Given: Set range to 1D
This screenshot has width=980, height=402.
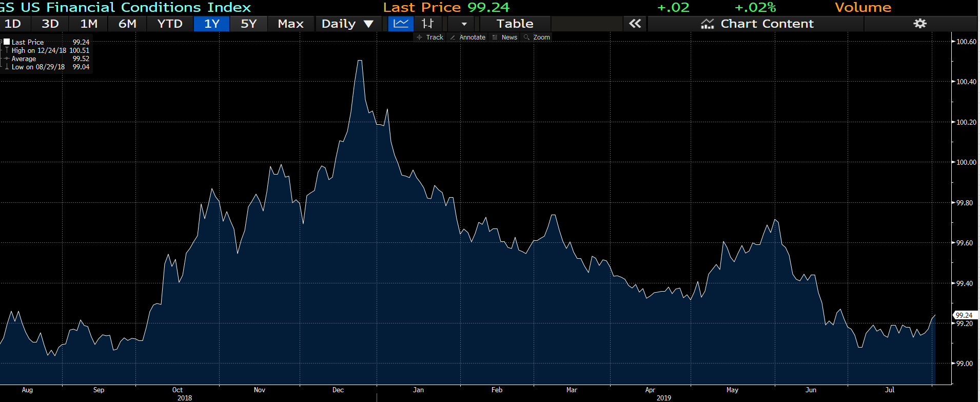Looking at the screenshot, I should pos(13,24).
